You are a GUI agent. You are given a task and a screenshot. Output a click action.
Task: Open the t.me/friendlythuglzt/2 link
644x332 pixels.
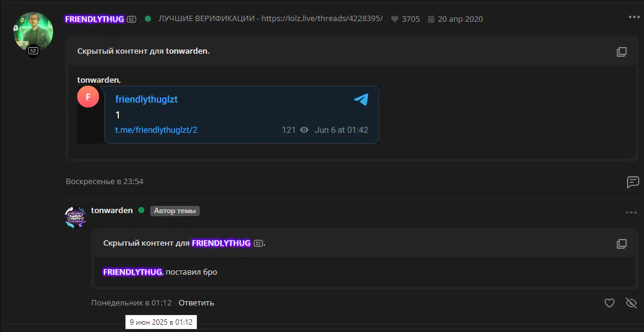point(156,130)
